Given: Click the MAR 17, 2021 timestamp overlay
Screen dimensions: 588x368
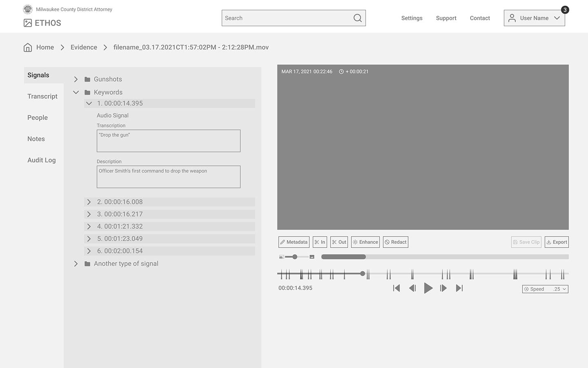Looking at the screenshot, I should click(x=307, y=72).
